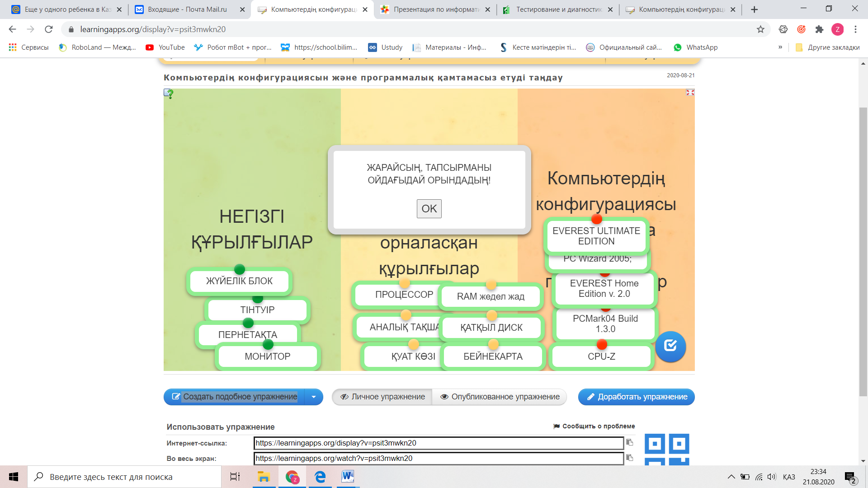The image size is (868, 488).
Task: Click the blue check-answers button
Action: pos(670,346)
